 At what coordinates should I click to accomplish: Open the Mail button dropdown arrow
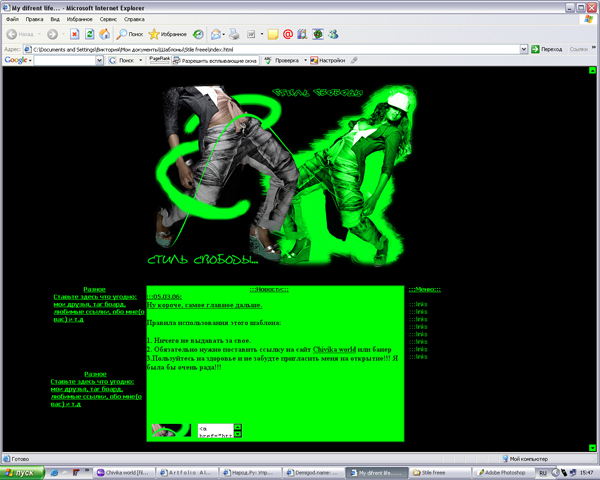pos(223,34)
